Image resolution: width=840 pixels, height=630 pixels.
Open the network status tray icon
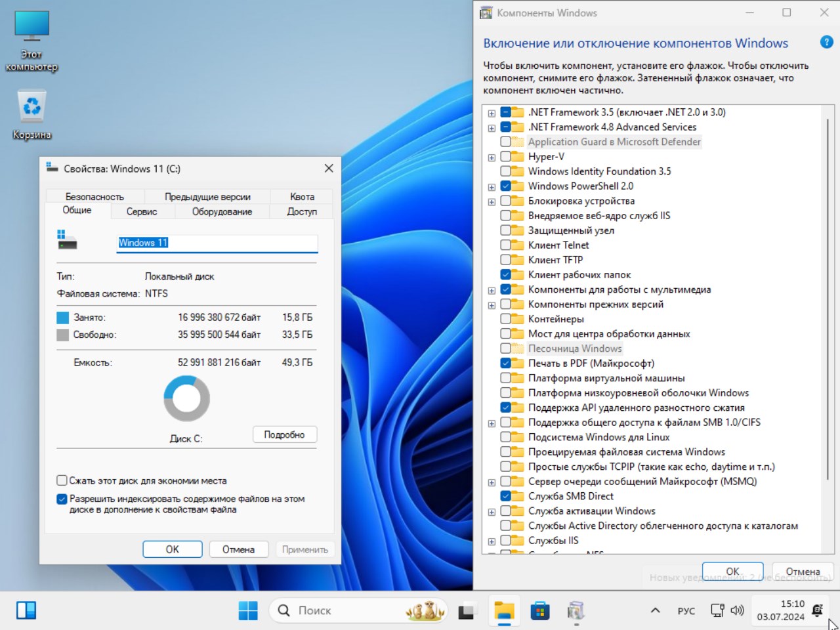pos(717,610)
